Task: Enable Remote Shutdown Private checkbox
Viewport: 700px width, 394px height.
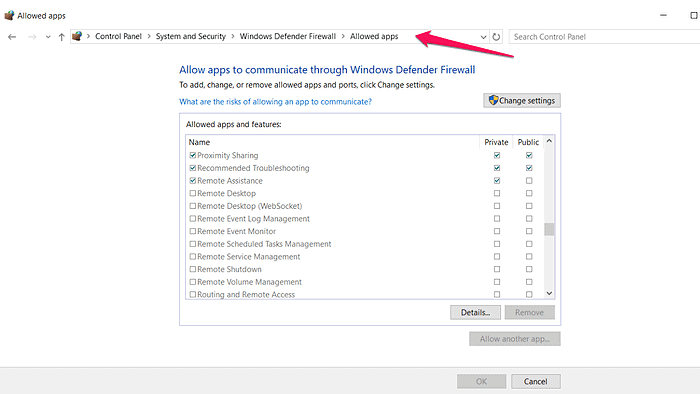Action: coord(497,269)
